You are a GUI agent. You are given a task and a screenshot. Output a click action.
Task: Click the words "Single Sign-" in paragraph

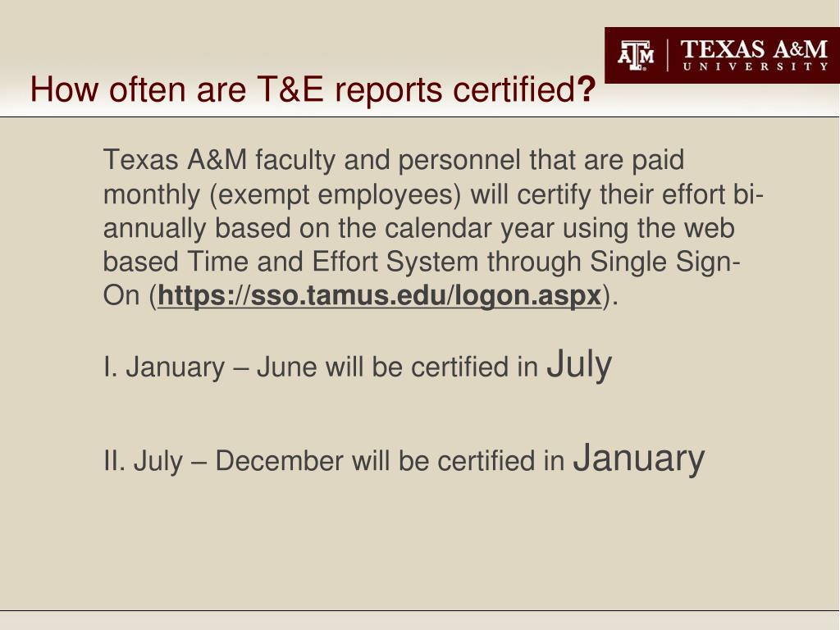click(x=664, y=262)
